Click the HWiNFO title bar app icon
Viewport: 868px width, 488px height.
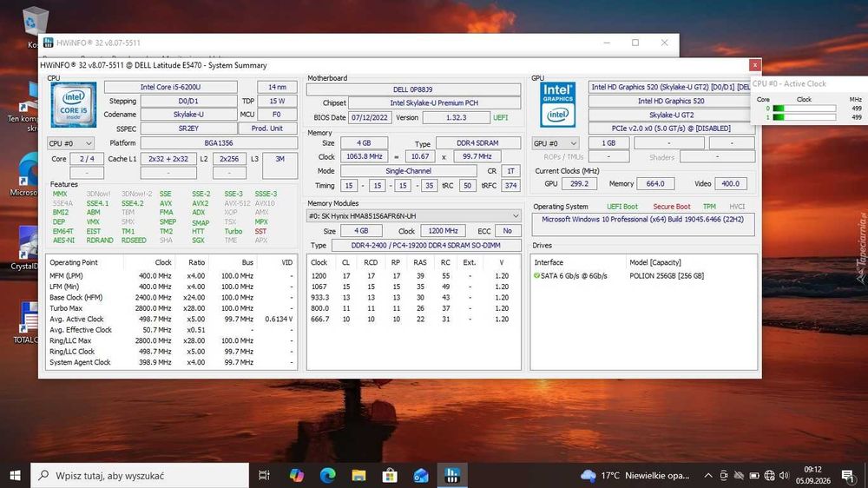coord(48,43)
